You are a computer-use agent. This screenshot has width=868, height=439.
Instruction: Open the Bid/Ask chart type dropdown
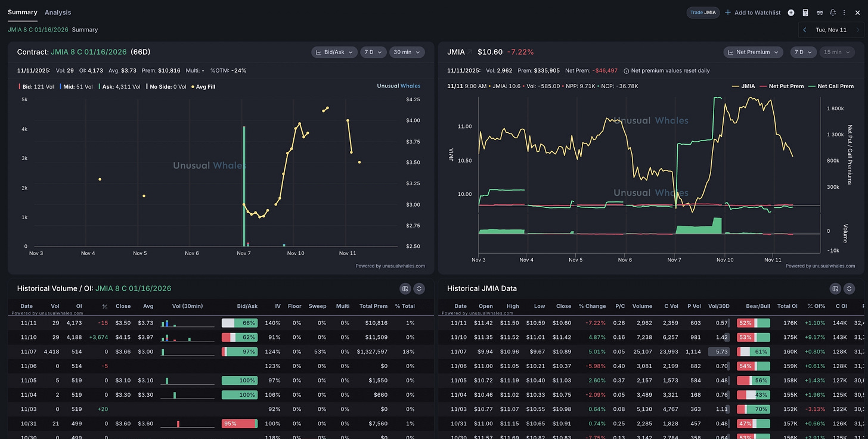[334, 52]
